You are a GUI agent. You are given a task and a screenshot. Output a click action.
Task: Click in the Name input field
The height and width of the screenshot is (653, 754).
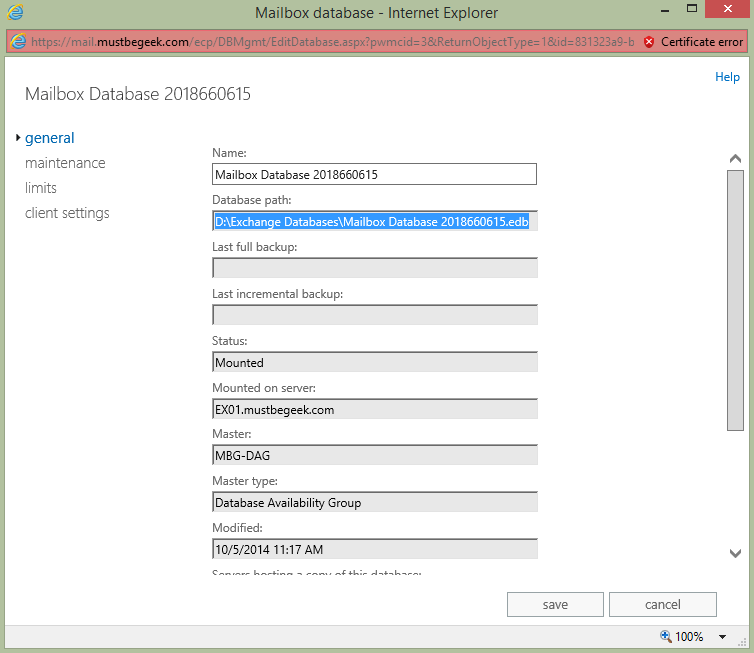tap(374, 174)
